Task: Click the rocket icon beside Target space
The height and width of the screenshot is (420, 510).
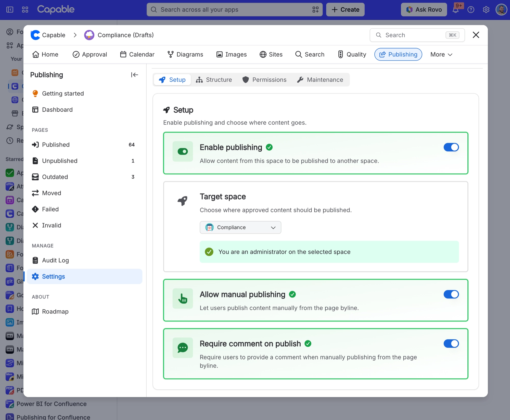Action: click(x=183, y=201)
